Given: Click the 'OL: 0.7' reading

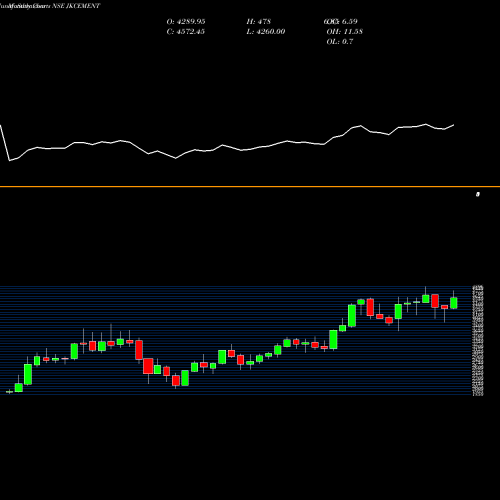Looking at the screenshot, I should tap(340, 42).
